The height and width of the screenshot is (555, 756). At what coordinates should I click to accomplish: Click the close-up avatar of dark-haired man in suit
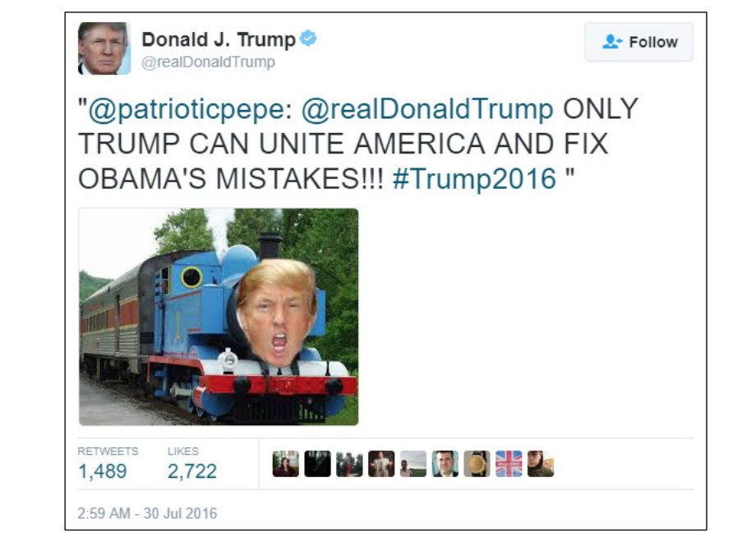[445, 464]
